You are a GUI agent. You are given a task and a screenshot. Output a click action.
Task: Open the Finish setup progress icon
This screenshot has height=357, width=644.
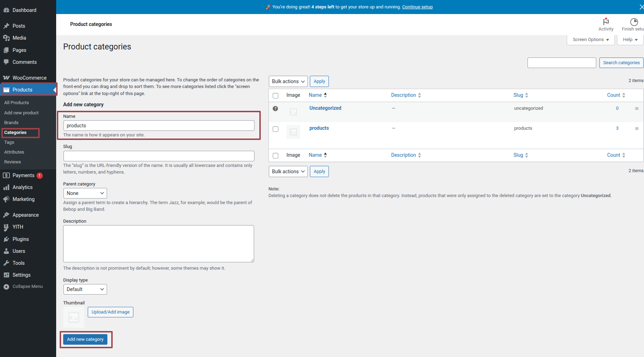(x=633, y=22)
